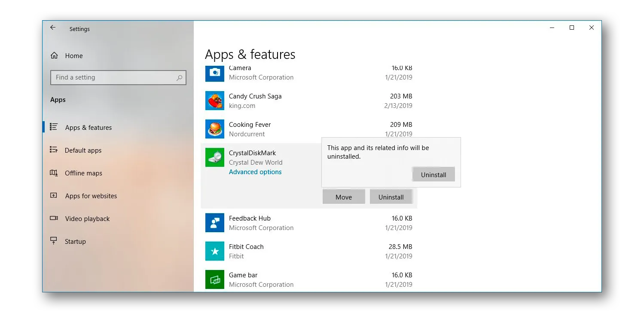Click the Cooking Fever burger icon

coord(214,129)
